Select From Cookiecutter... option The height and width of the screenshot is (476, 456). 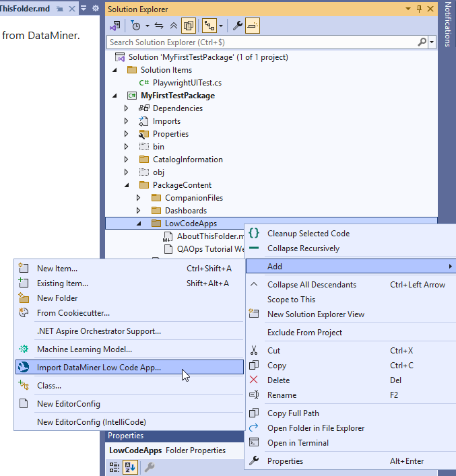[129, 313]
